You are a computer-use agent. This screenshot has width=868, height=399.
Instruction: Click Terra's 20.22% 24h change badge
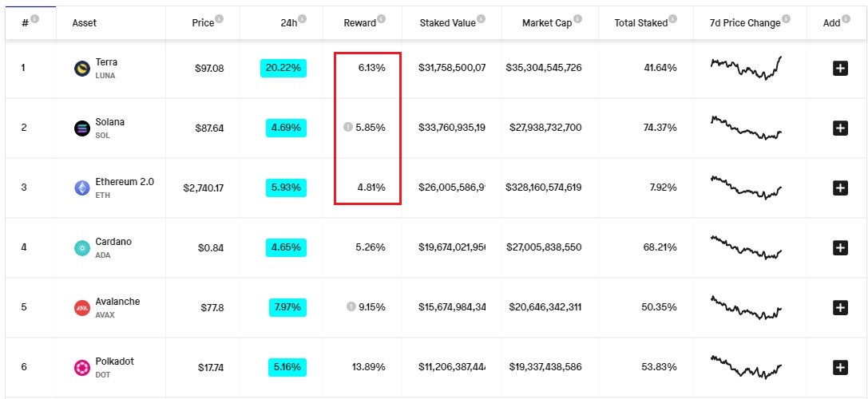283,69
